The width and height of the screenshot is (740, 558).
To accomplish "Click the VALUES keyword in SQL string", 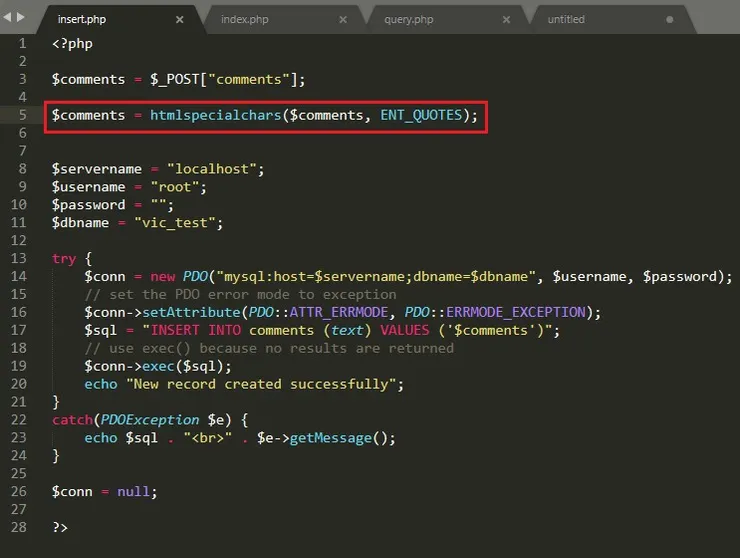I will point(405,330).
